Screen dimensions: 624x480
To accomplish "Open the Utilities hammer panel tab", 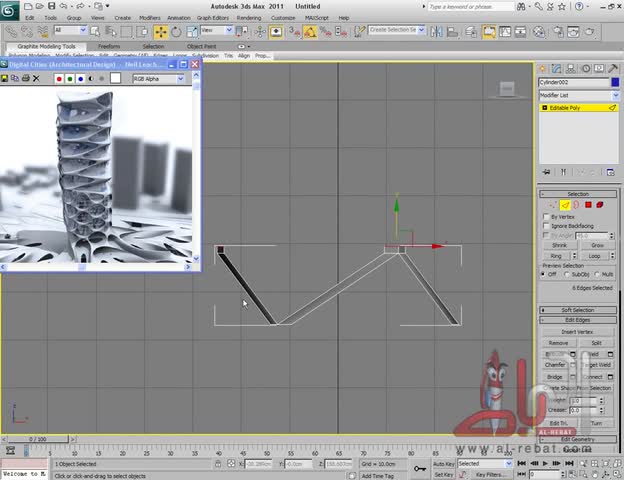I will coord(613,69).
